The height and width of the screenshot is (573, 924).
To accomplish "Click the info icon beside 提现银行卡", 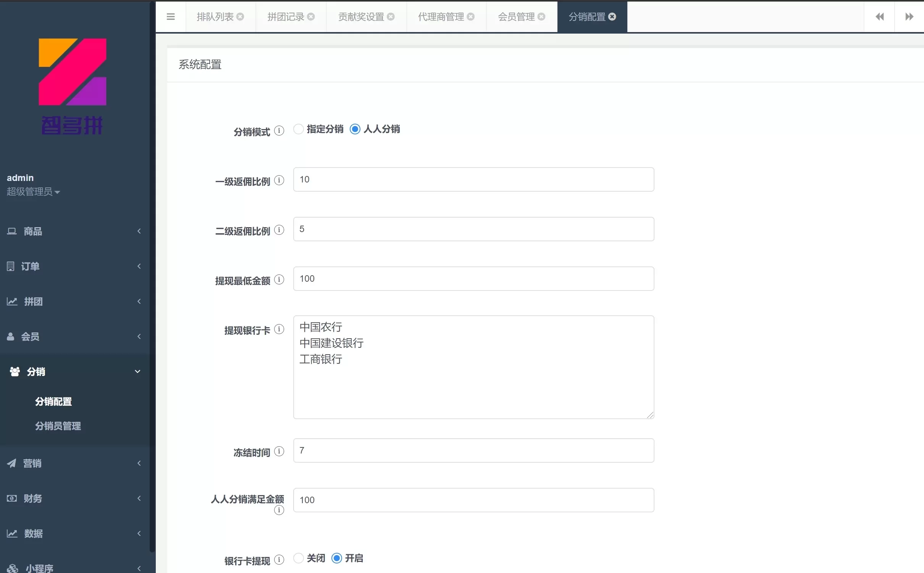I will (279, 329).
